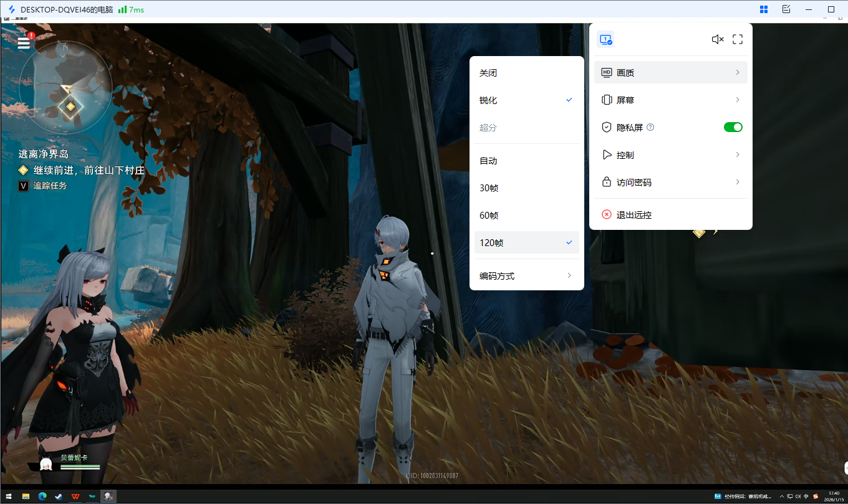This screenshot has width=848, height=504.
Task: Select the display 1 monitor icon
Action: 605,39
